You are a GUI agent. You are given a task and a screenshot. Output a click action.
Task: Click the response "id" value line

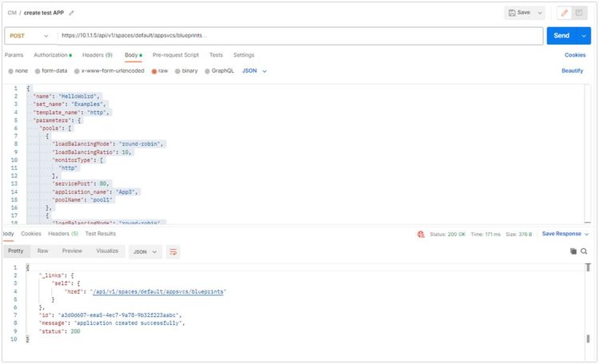(x=110, y=315)
